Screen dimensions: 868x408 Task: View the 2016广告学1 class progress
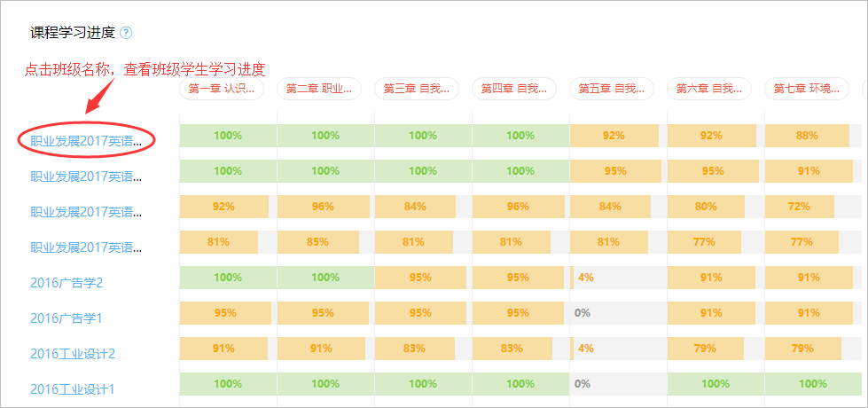click(66, 318)
